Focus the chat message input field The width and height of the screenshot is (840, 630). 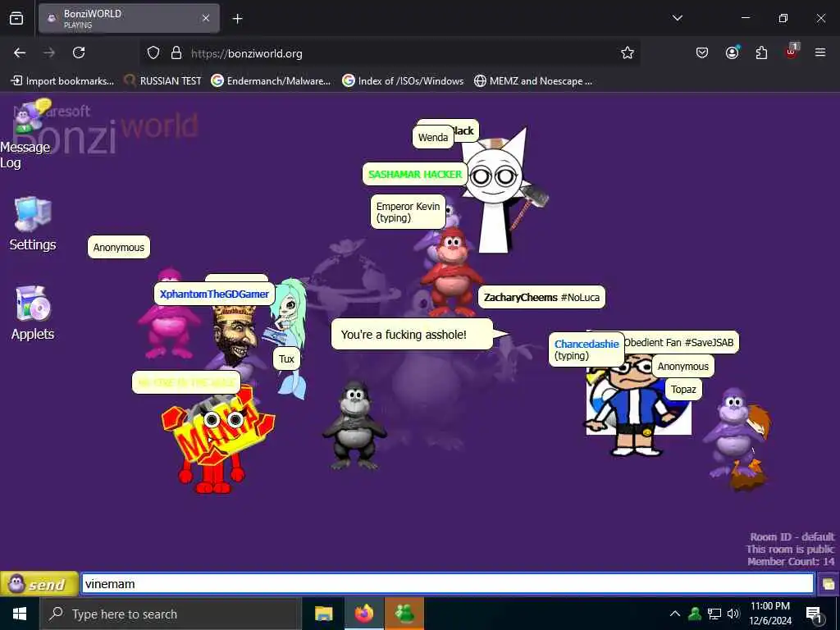(x=447, y=584)
